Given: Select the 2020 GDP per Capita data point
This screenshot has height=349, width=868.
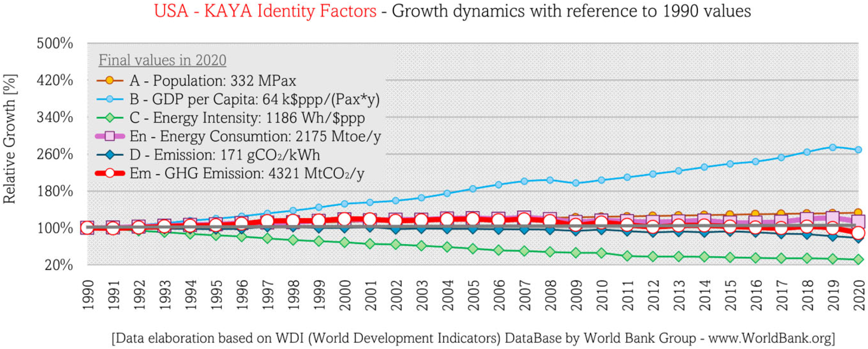Looking at the screenshot, I should [858, 150].
